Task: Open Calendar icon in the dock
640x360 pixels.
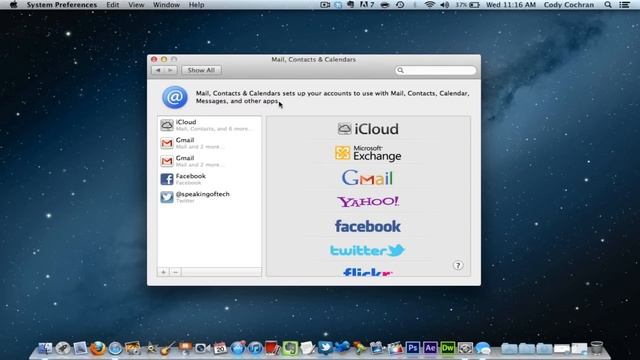Action: tap(220, 348)
